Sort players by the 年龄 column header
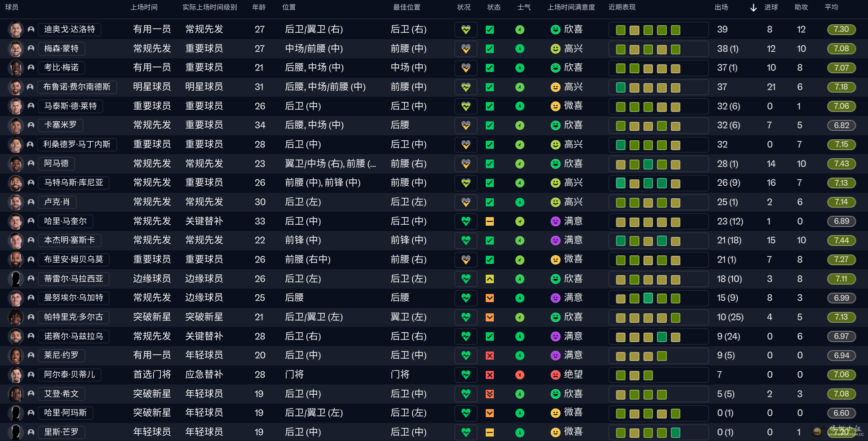 tap(259, 7)
